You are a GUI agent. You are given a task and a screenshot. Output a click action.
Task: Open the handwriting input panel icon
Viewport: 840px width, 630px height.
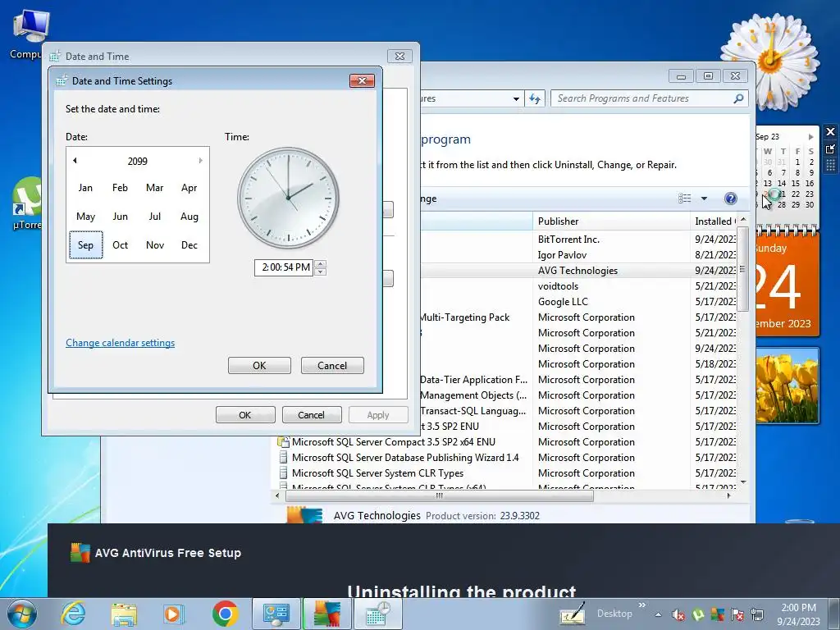(x=572, y=614)
